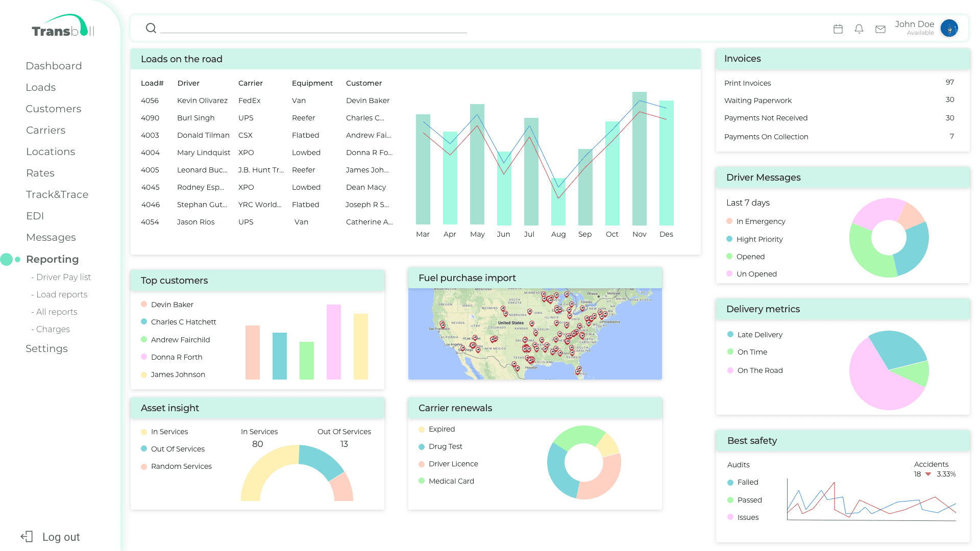
Task: Click On The Road legend entry
Action: coord(755,370)
